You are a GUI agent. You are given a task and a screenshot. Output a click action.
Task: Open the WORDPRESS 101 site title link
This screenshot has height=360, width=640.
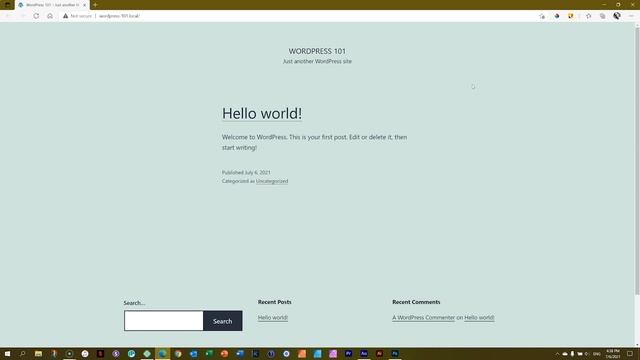click(x=317, y=51)
